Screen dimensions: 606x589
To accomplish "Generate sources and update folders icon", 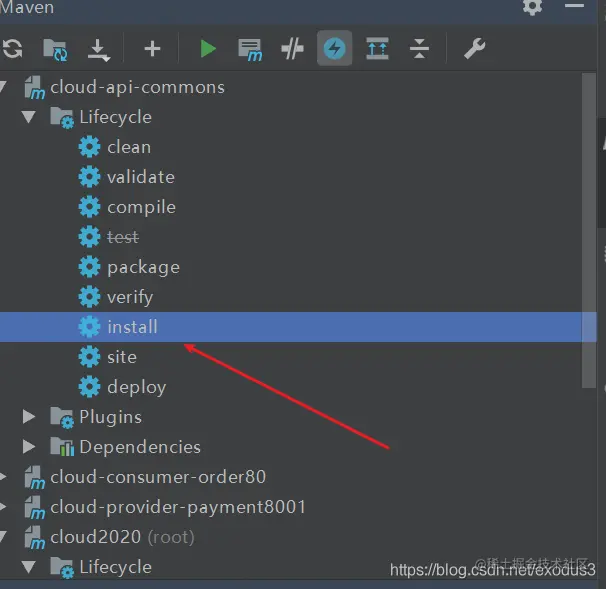I will coord(55,50).
